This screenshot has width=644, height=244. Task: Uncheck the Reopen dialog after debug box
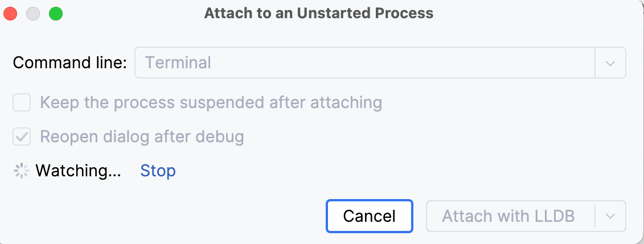click(22, 137)
